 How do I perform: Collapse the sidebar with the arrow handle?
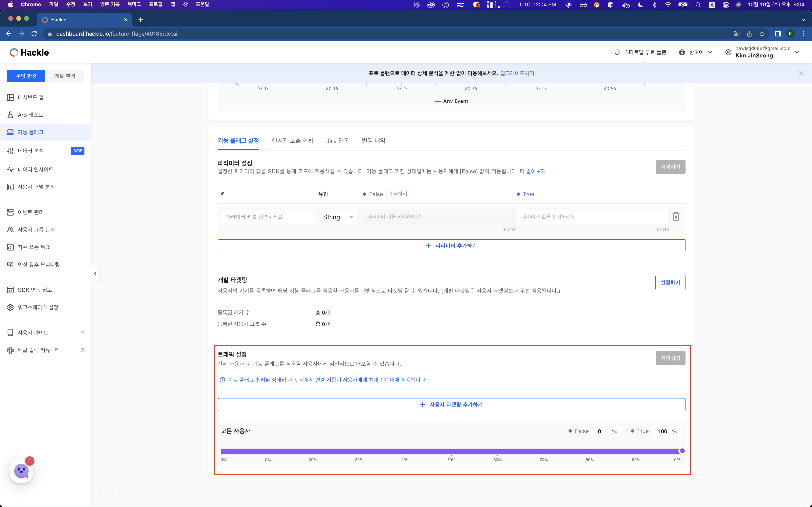click(x=95, y=274)
